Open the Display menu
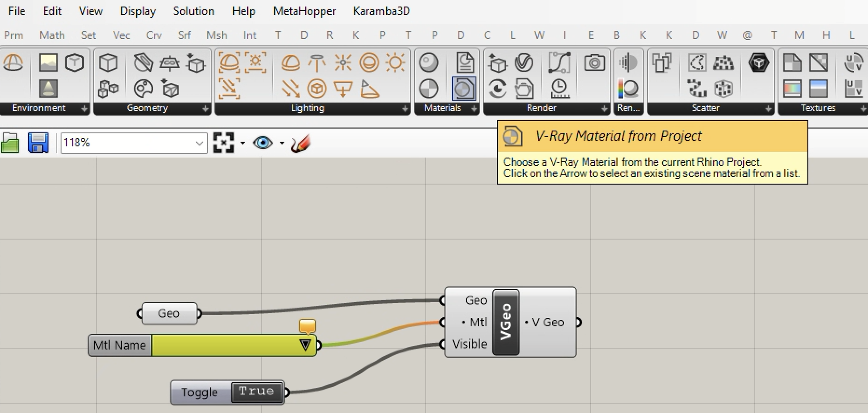Screen dimensions: 868x413 point(138,11)
